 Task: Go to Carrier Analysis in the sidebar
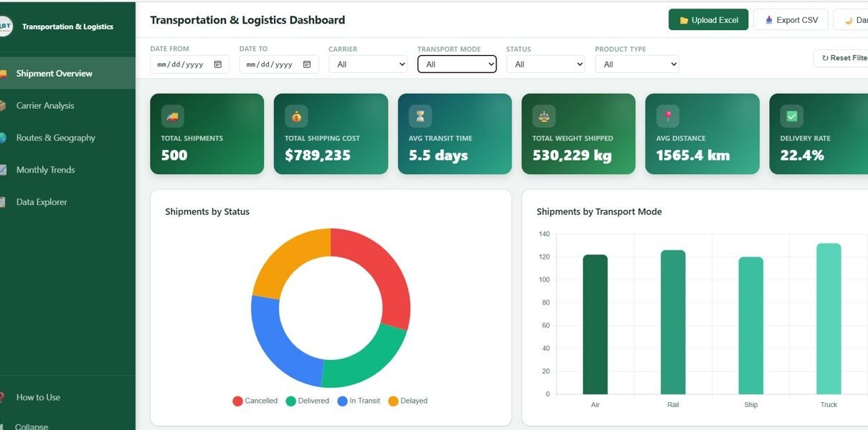[45, 105]
